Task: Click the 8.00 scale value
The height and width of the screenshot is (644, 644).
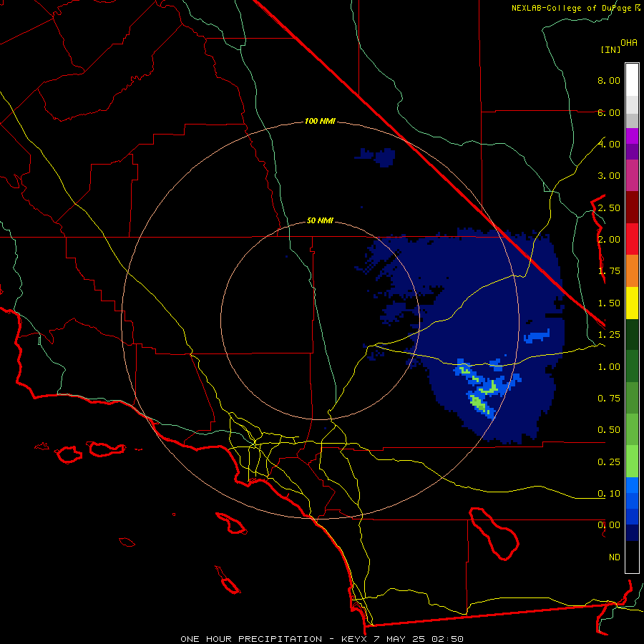Action: click(609, 80)
